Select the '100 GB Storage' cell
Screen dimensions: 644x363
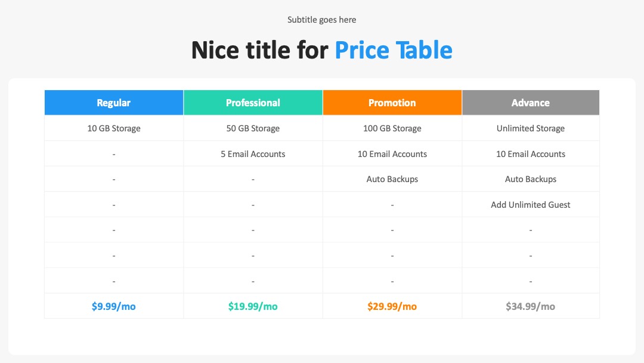pos(392,128)
